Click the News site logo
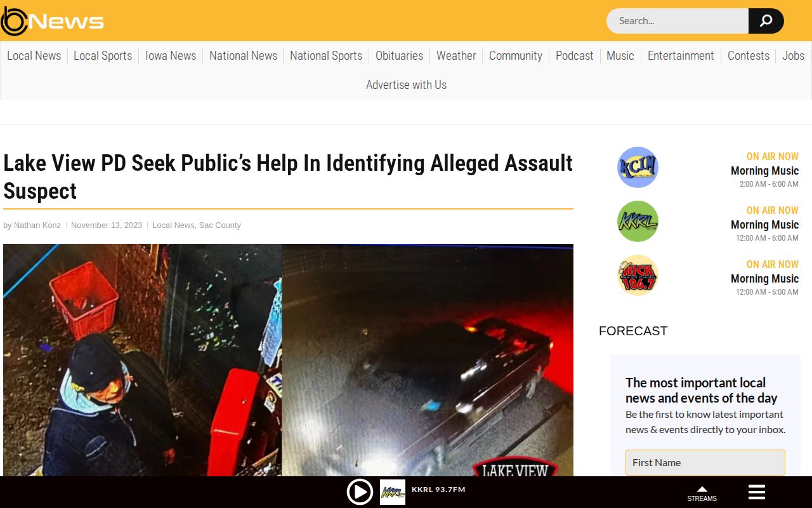 52,21
